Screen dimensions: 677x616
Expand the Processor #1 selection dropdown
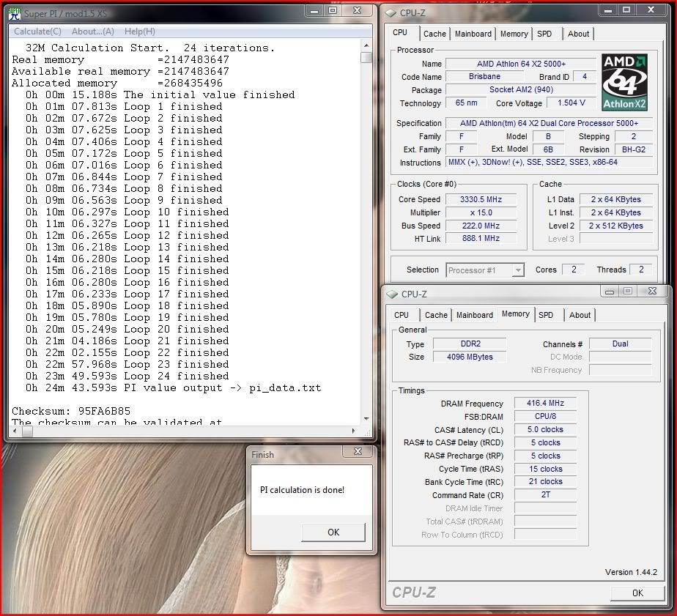click(518, 270)
